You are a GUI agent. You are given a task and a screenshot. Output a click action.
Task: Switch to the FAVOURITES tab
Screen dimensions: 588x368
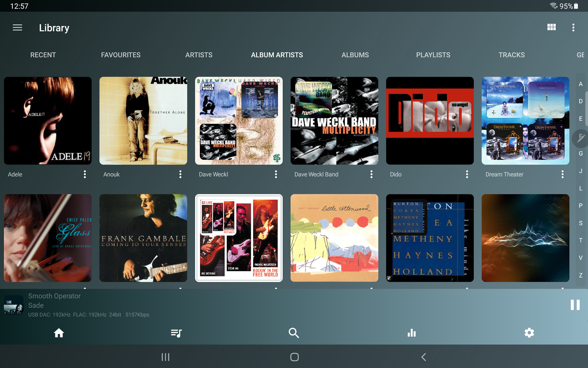click(x=121, y=55)
